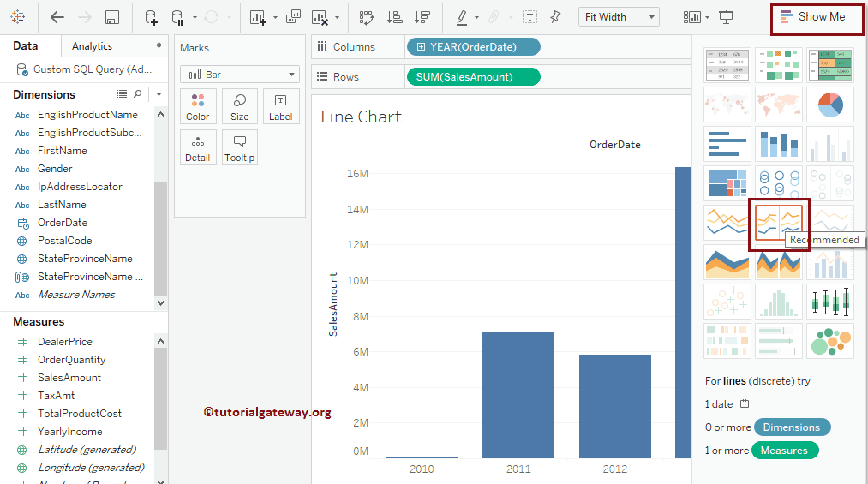The height and width of the screenshot is (484, 868).
Task: Toggle mark labels with the T icon
Action: point(530,17)
